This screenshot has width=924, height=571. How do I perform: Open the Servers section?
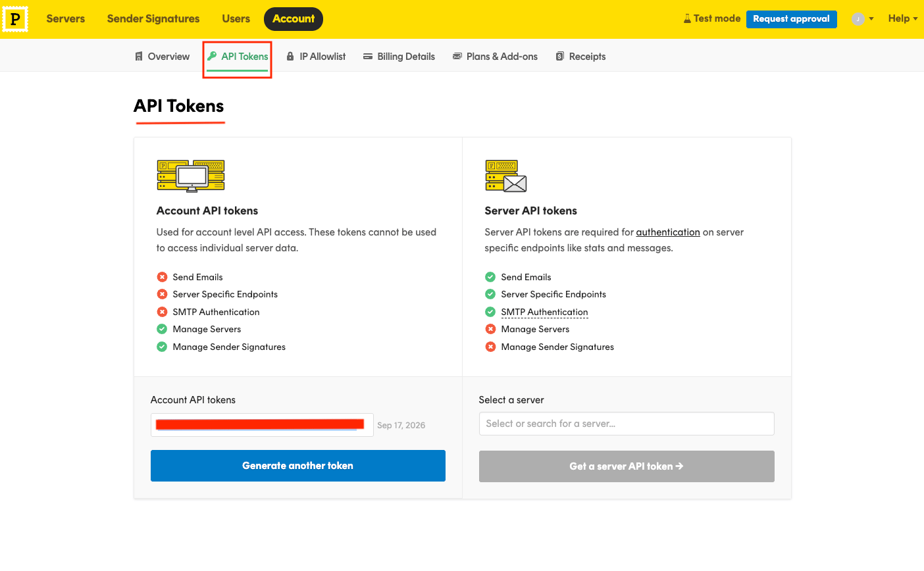click(x=66, y=19)
